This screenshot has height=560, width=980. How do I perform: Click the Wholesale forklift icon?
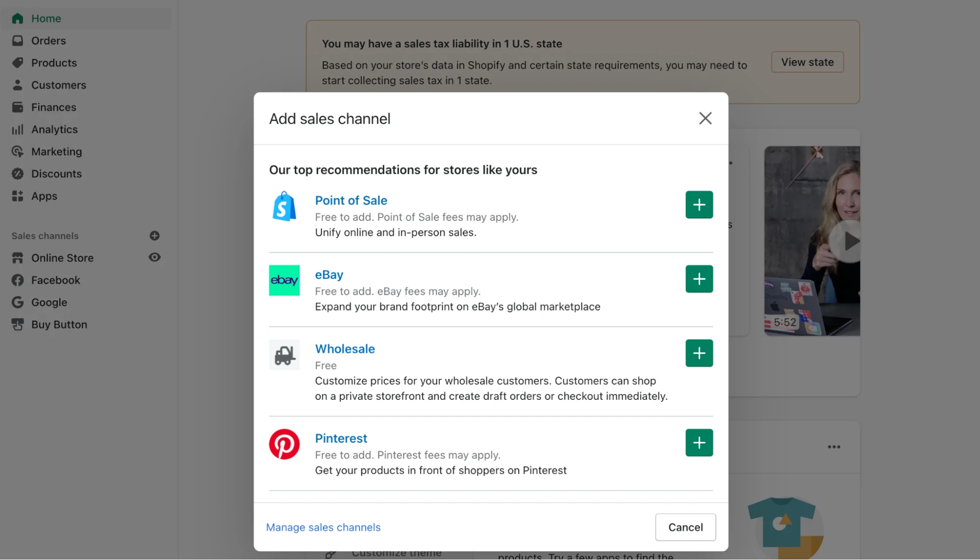(x=284, y=355)
